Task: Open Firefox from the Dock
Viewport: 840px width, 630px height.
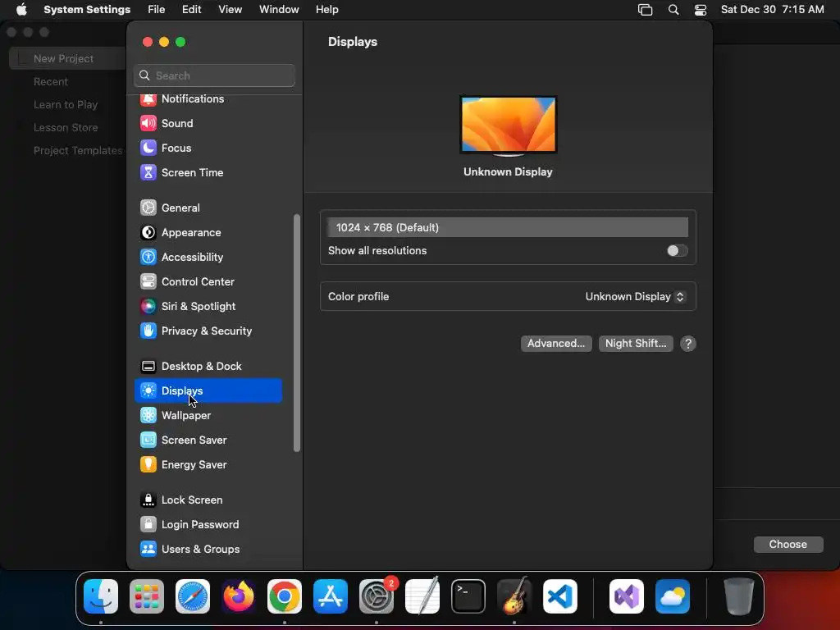Action: tap(239, 596)
